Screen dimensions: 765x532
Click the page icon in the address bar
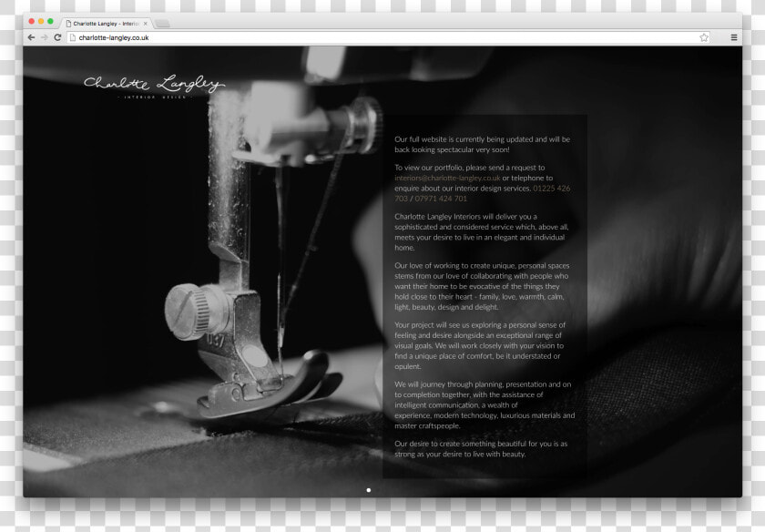tap(73, 37)
